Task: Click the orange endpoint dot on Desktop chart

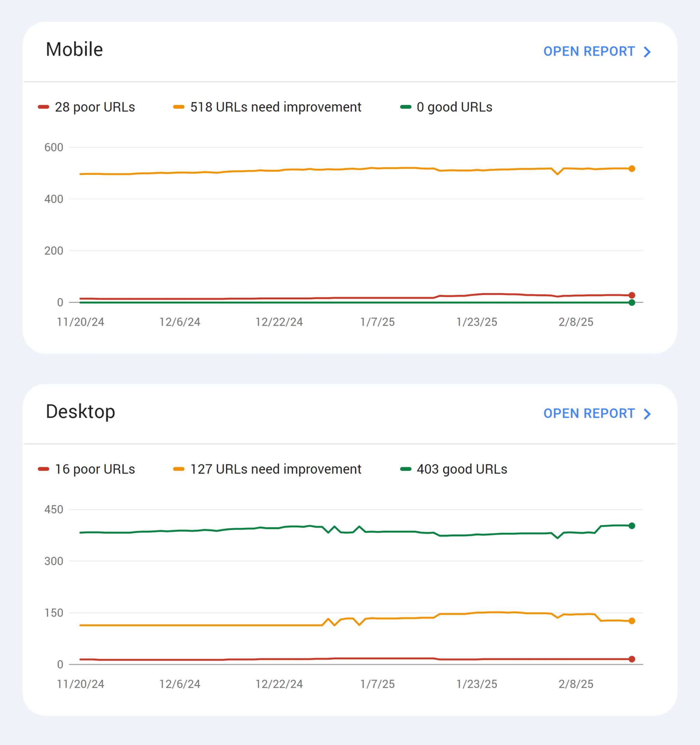Action: [632, 621]
